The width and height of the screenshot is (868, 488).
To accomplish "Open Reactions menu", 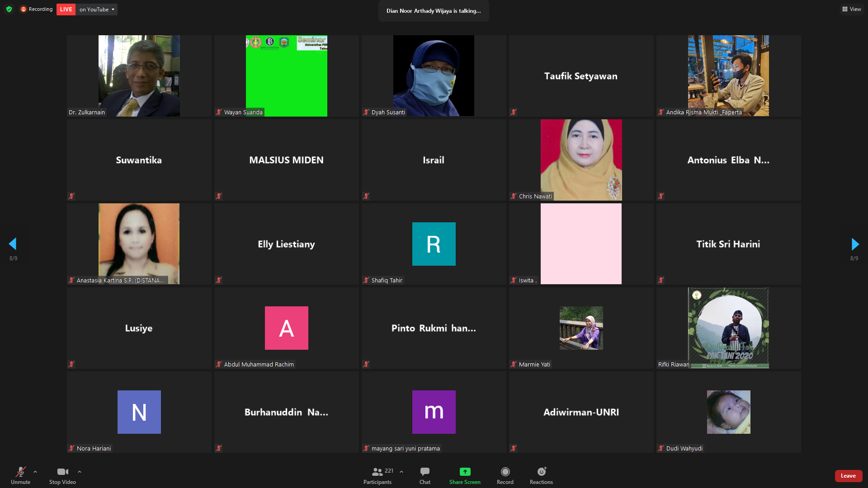I will click(541, 476).
